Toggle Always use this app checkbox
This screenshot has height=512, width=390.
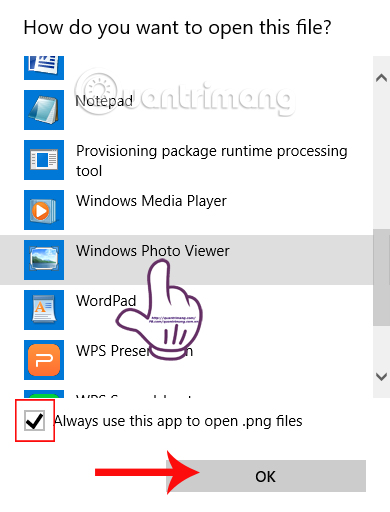[x=35, y=420]
